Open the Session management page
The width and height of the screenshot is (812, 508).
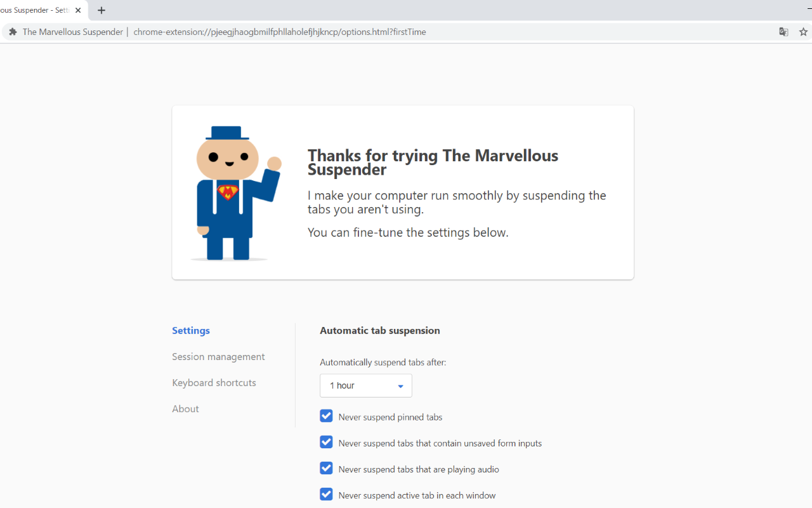[x=218, y=356]
